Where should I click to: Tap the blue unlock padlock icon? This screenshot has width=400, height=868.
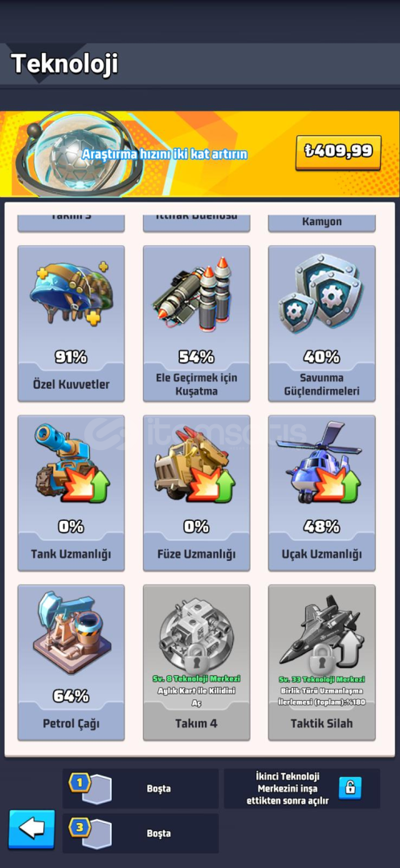(x=350, y=788)
